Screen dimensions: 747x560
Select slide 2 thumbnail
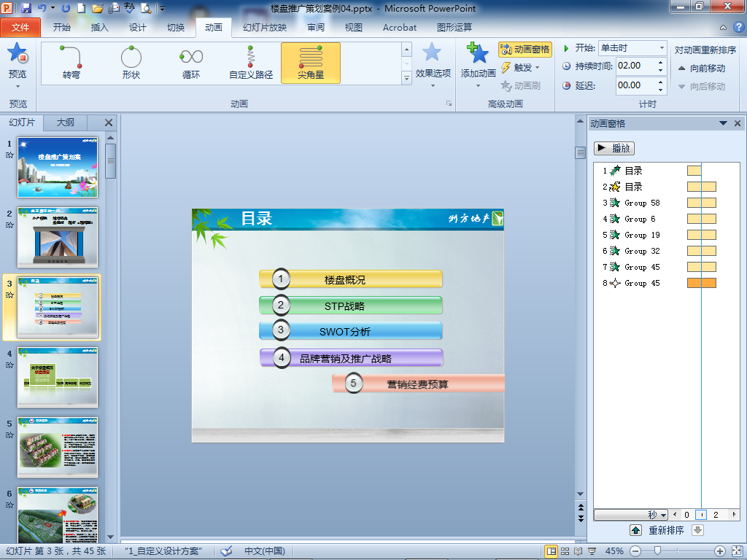(x=58, y=237)
